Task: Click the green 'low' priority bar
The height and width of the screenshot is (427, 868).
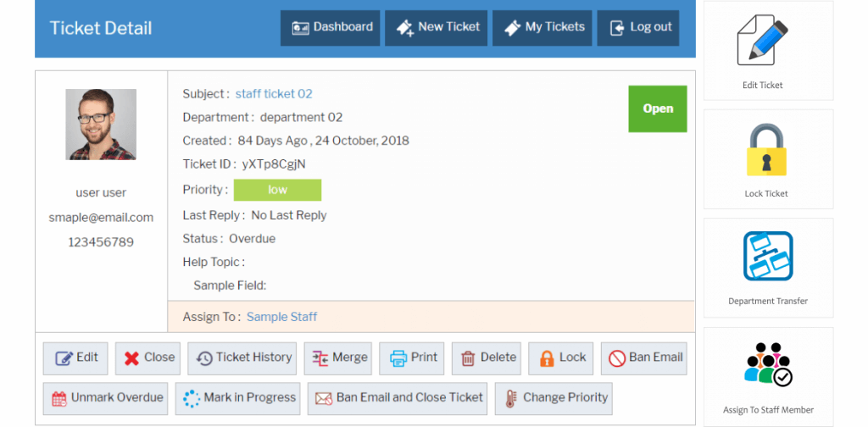Action: [277, 190]
